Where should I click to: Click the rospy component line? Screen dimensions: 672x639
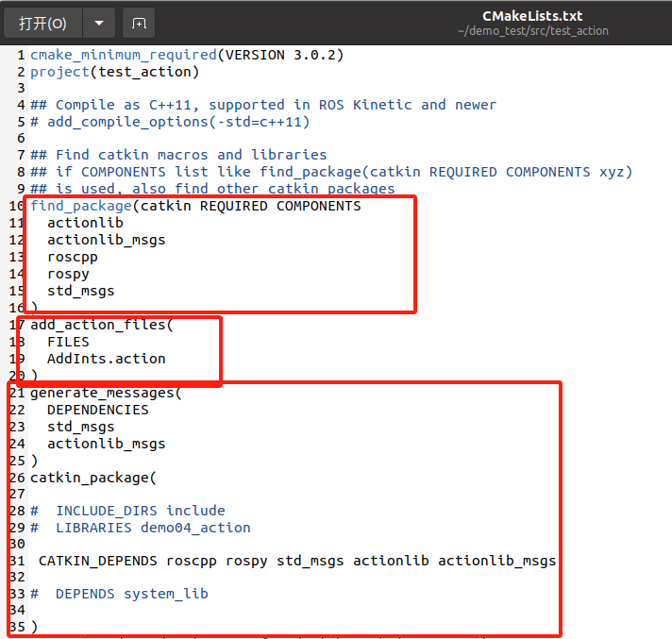coord(68,274)
